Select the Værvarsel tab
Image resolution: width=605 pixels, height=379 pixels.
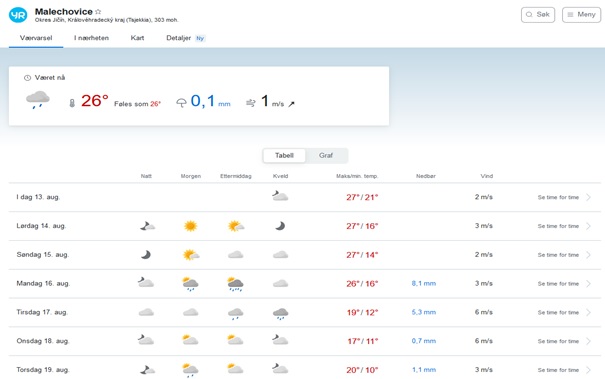[36, 38]
